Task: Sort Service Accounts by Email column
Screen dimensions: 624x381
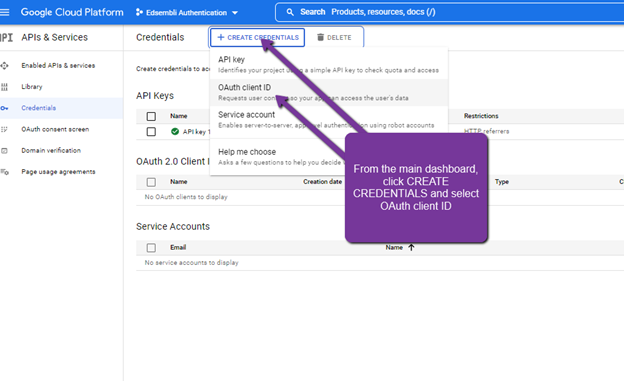Action: pos(178,247)
